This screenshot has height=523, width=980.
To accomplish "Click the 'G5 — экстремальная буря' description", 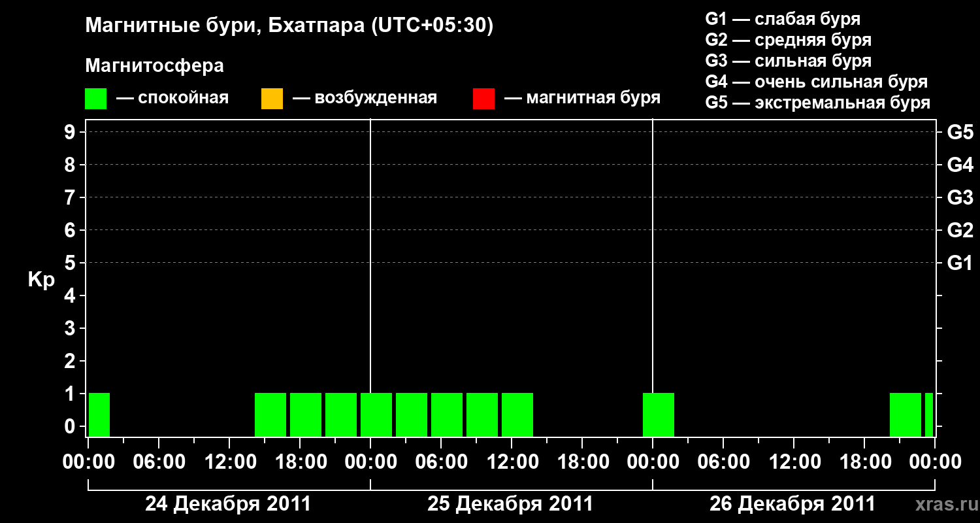I will 818,103.
